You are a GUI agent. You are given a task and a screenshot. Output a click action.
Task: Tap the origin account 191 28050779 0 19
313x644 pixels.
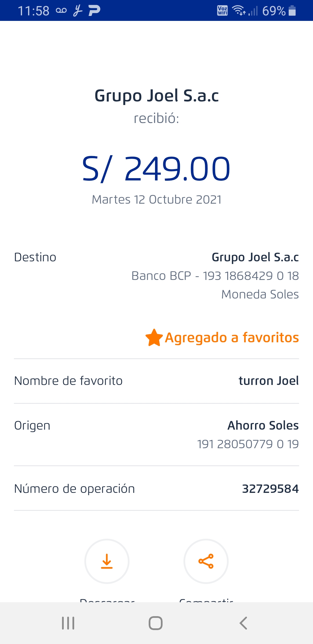tap(248, 444)
